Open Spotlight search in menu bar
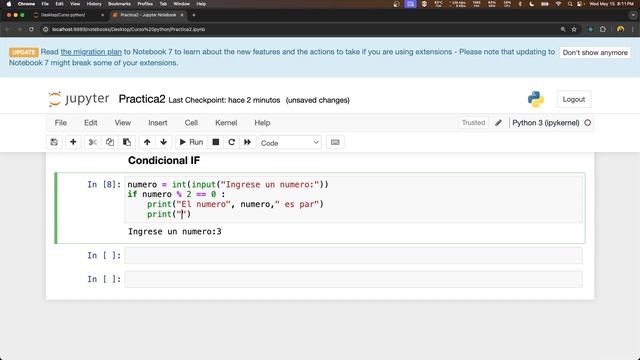640x360 pixels. (570, 4)
